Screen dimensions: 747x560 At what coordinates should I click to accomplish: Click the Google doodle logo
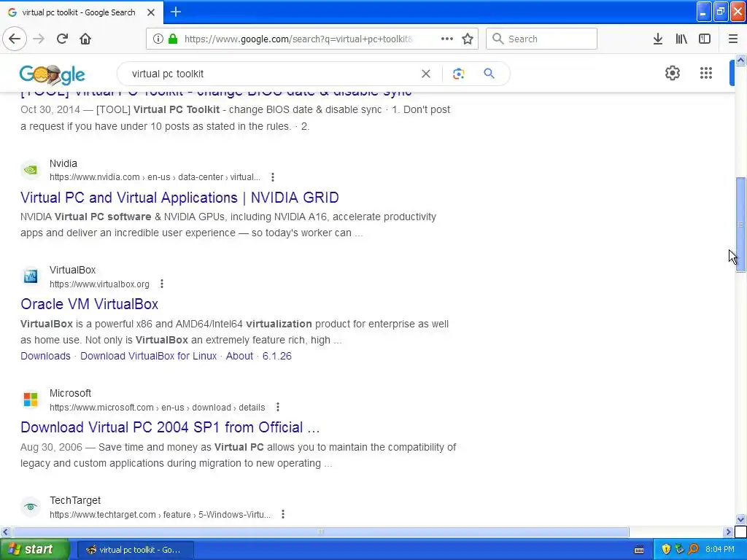pos(53,74)
